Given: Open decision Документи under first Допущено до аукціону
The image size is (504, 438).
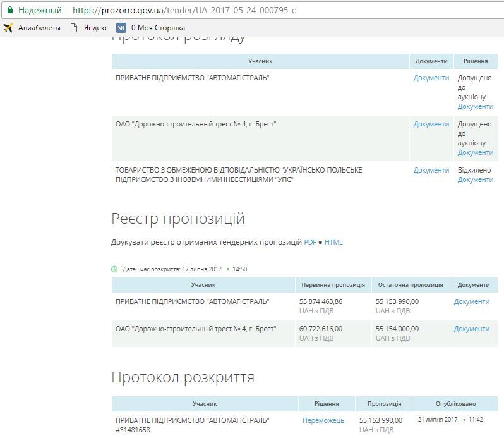Looking at the screenshot, I should tap(476, 106).
